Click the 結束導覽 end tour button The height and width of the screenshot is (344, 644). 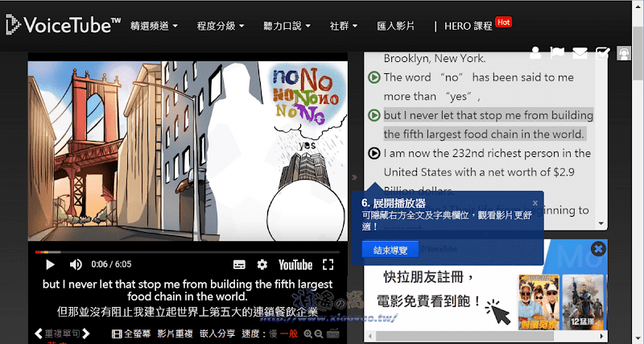coord(390,250)
